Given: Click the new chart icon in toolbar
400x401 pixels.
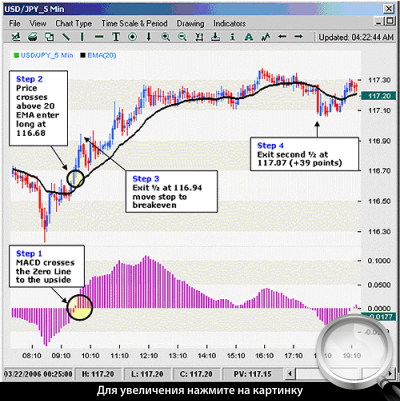Looking at the screenshot, I should pos(16,36).
